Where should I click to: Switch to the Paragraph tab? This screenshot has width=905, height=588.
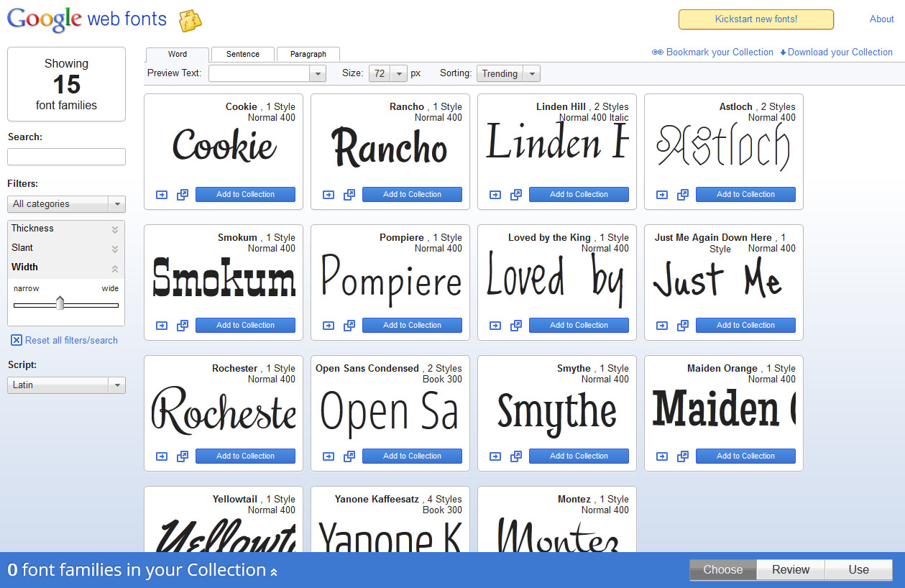tap(308, 54)
